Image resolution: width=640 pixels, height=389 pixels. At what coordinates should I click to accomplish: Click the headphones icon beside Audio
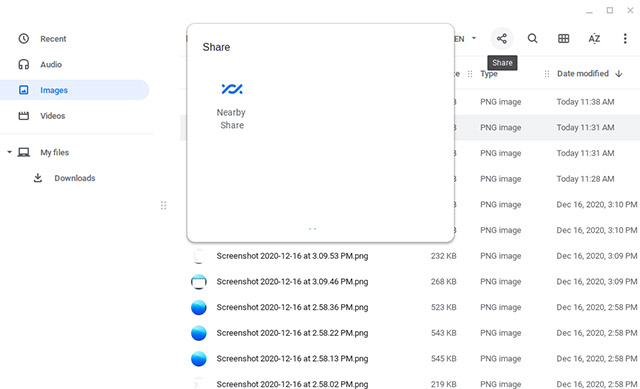click(24, 64)
